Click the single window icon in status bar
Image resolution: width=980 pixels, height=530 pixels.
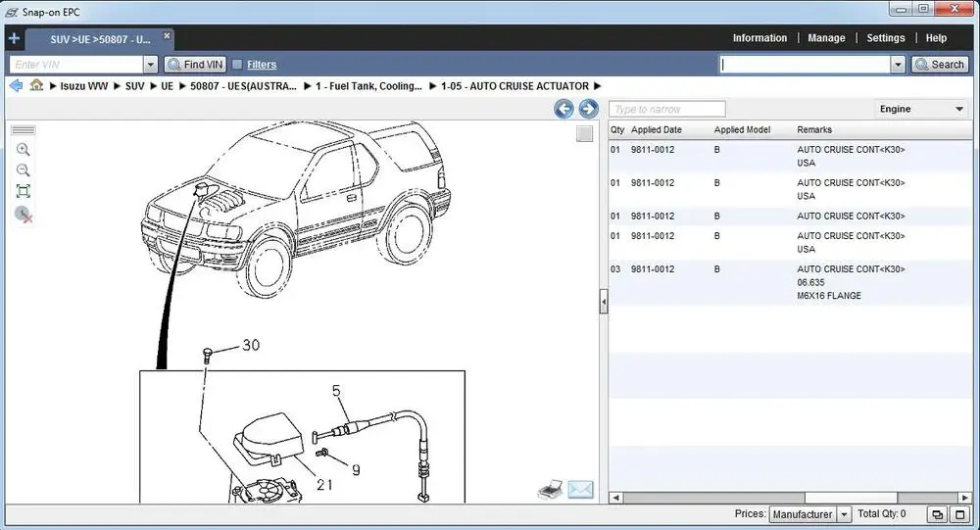[960, 514]
